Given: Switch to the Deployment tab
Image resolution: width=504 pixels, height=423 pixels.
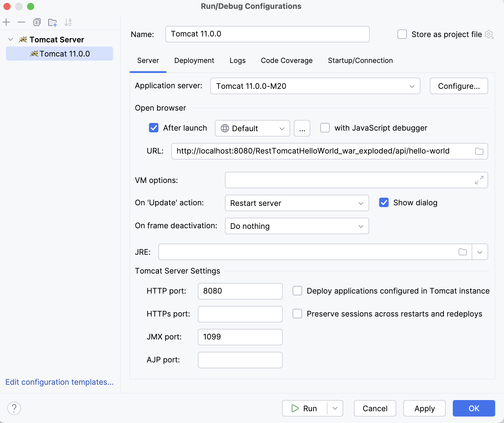Looking at the screenshot, I should 194,61.
